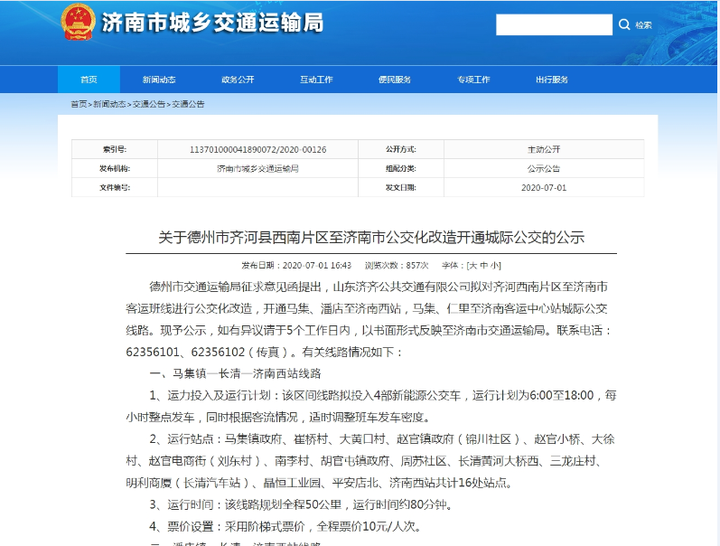Select line 3、运行时间 paragraph

[x=302, y=505]
